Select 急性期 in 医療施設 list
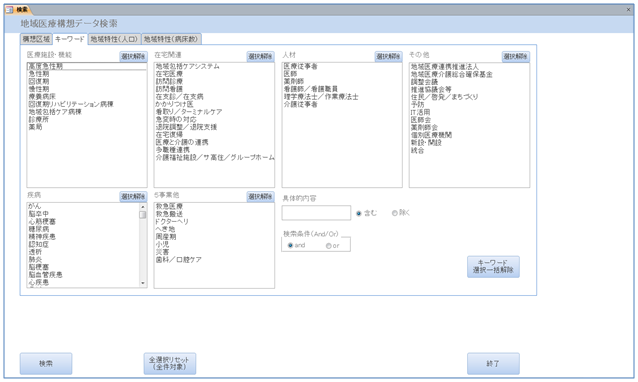Image resolution: width=638 pixels, height=382 pixels. tap(87, 74)
